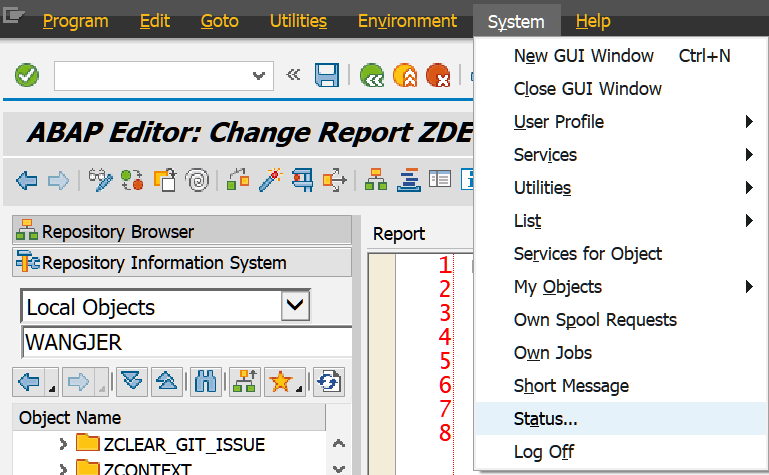Click the green checkmark Enter icon
The height and width of the screenshot is (475, 769).
26,75
